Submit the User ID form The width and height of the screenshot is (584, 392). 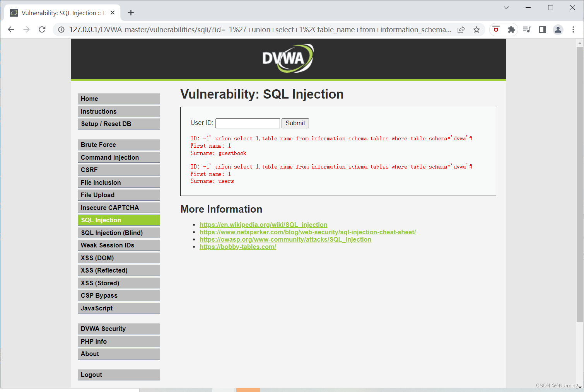295,123
